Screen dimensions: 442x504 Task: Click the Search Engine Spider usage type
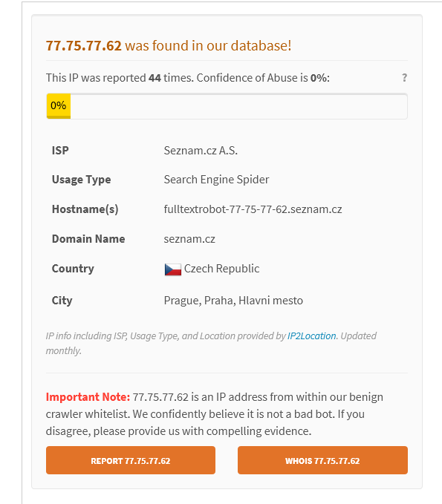pos(216,180)
